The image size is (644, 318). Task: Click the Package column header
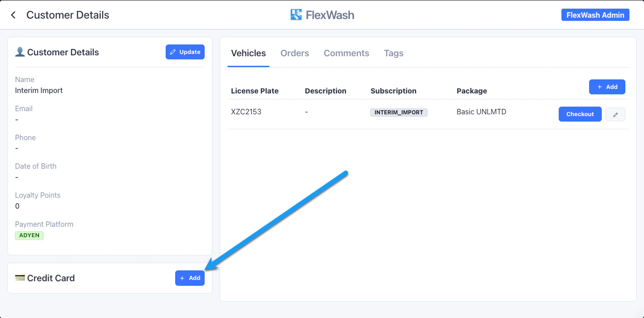472,91
